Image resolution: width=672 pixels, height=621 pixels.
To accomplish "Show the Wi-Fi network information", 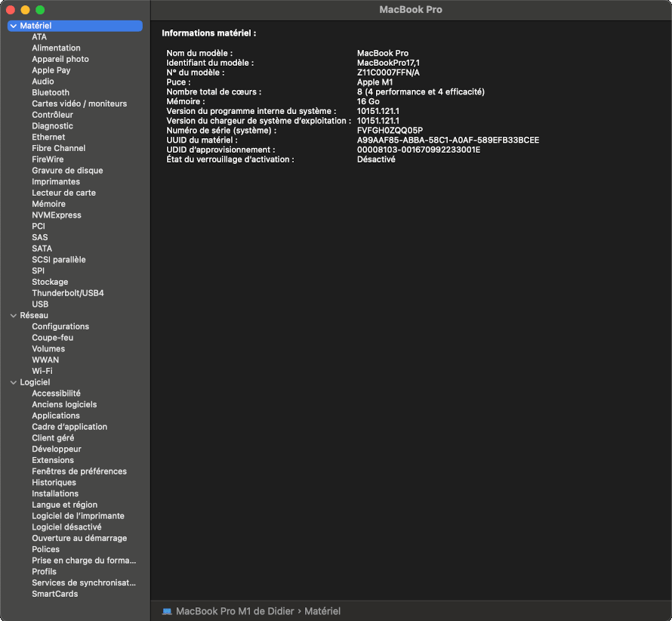I will (42, 371).
